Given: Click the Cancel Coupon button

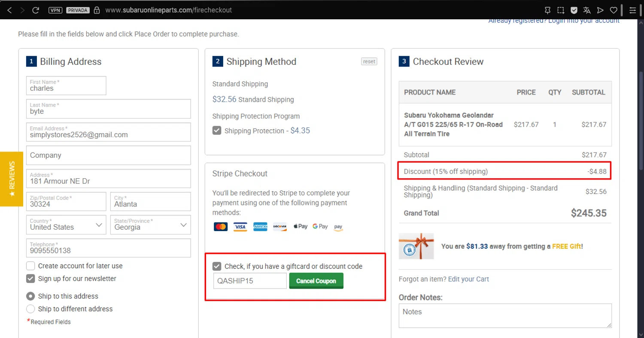Looking at the screenshot, I should tap(316, 281).
